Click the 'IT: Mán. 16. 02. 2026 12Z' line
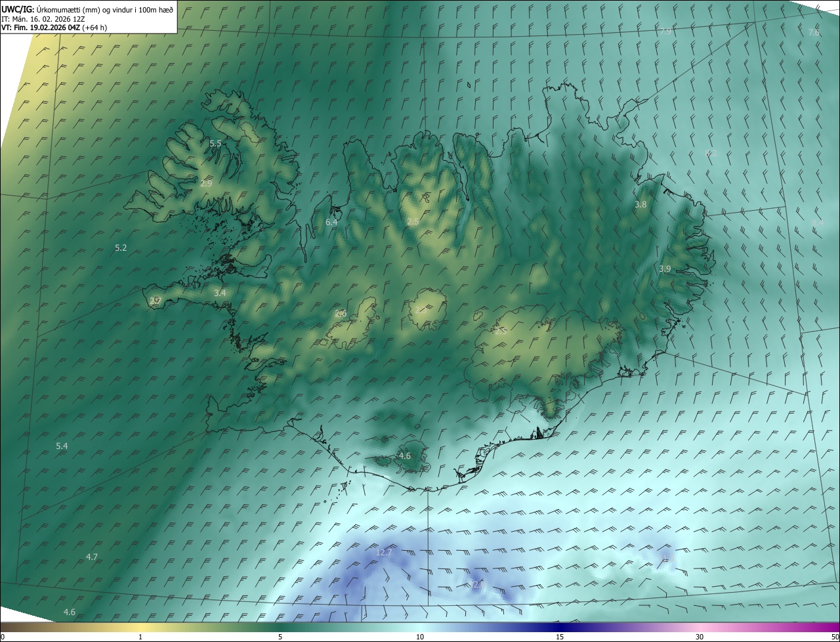Screen dimensions: 840x642 [x=45, y=19]
